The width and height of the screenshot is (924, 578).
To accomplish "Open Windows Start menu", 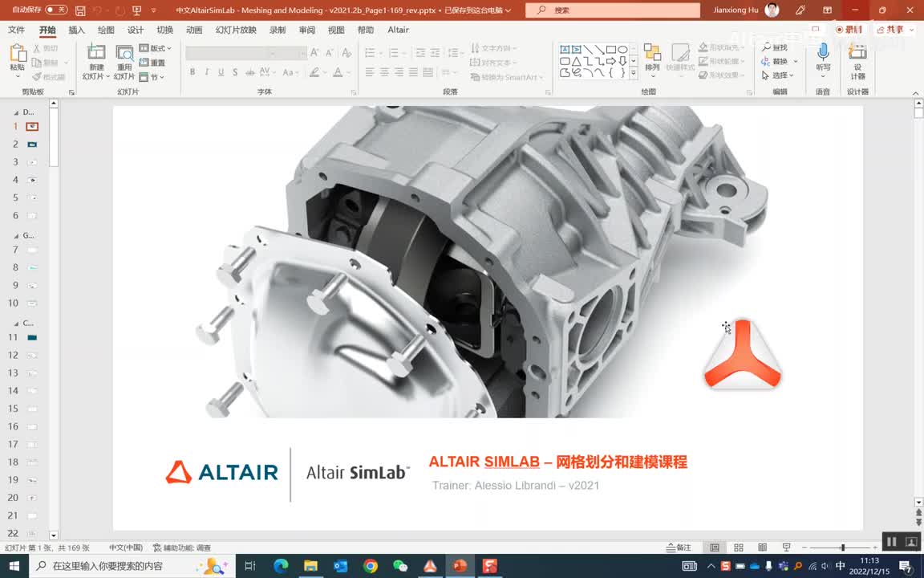I will pyautogui.click(x=14, y=566).
